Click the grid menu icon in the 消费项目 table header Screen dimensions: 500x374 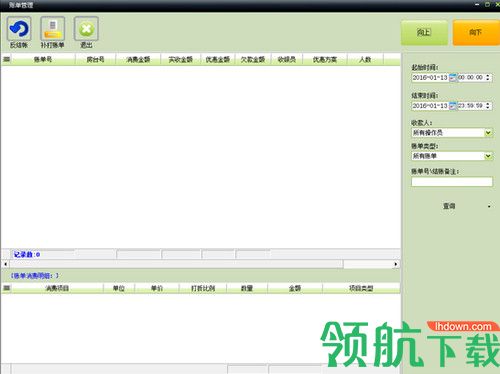pos(6,288)
